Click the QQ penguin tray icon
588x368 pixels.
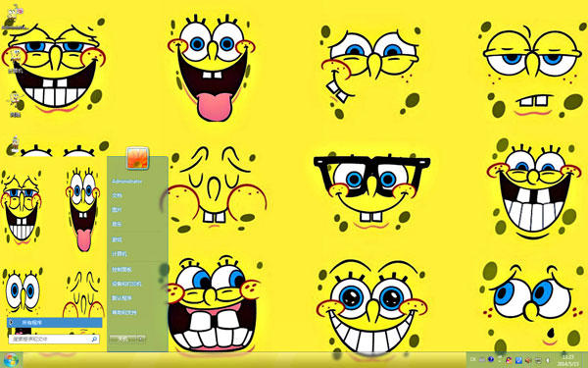(509, 360)
